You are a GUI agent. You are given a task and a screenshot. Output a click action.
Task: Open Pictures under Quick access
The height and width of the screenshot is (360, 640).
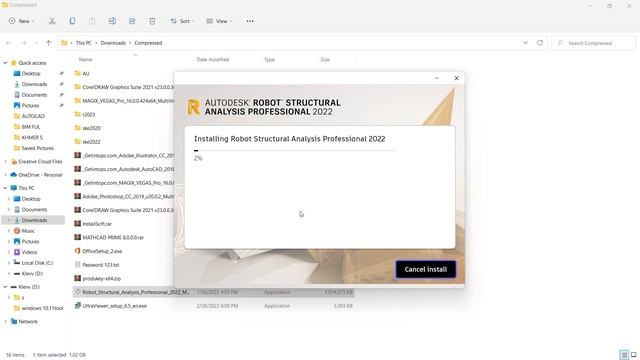click(31, 105)
